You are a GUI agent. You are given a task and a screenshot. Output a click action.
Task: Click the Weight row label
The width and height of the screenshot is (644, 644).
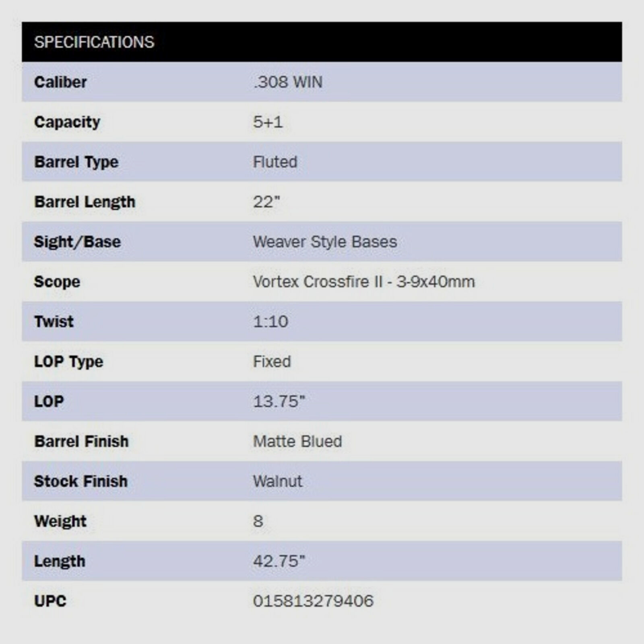point(60,521)
